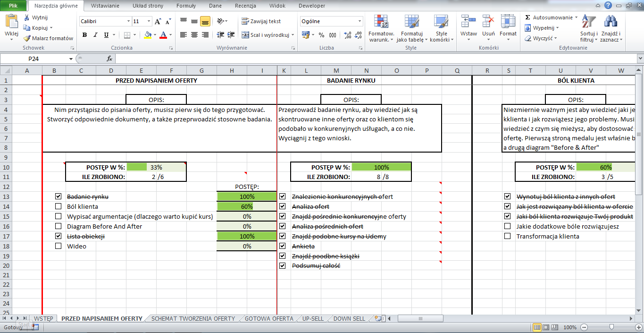Image resolution: width=644 pixels, height=333 pixels.
Task: Open the Calibri font name dropdown
Action: [x=128, y=21]
